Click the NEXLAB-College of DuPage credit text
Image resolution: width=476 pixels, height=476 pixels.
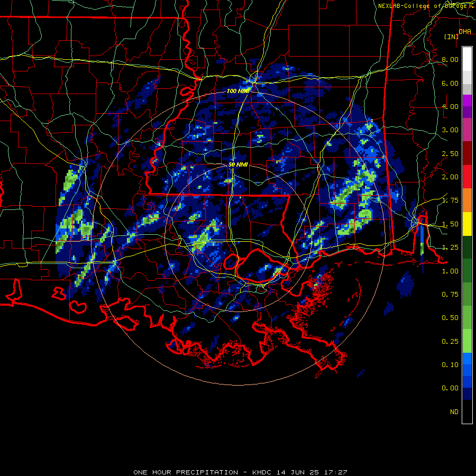pos(423,6)
